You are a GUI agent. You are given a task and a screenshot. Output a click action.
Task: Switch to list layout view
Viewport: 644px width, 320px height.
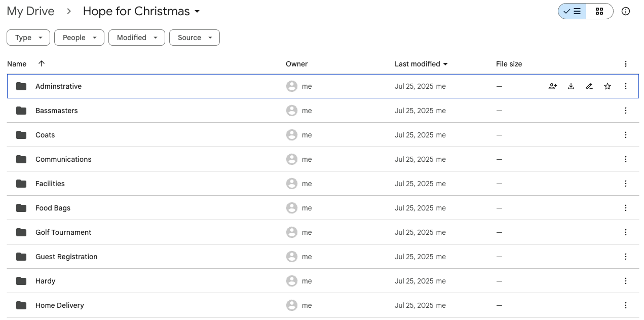pyautogui.click(x=573, y=11)
